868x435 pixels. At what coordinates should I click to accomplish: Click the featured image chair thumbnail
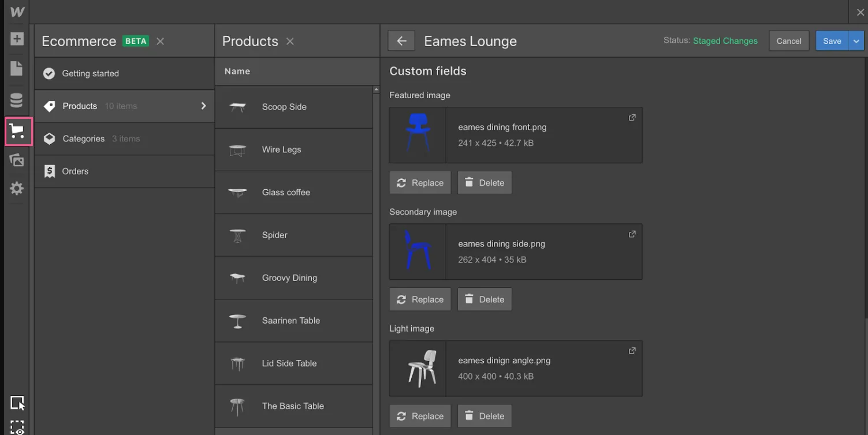(418, 135)
